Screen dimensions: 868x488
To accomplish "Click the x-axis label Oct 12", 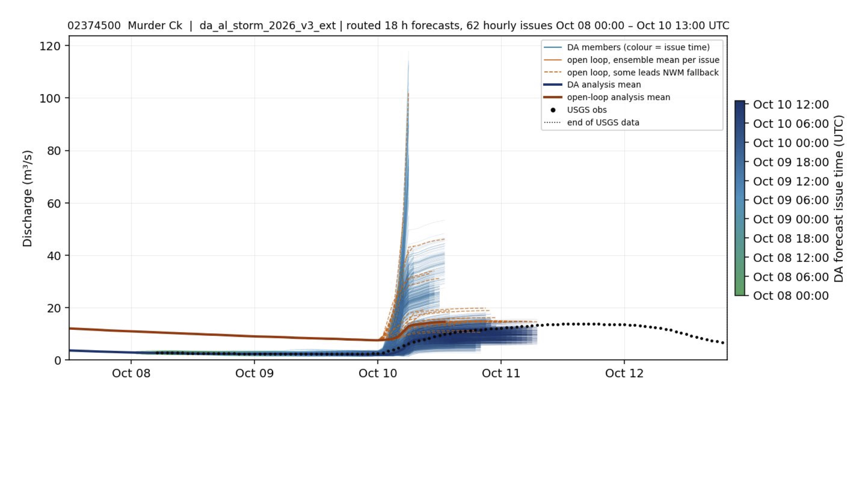I will (x=624, y=373).
